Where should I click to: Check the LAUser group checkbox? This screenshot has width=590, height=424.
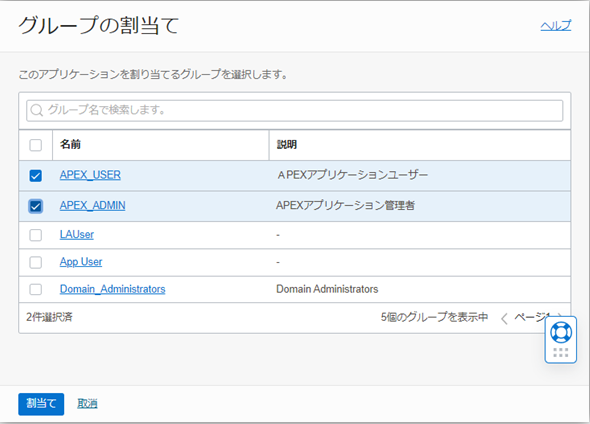coord(36,235)
